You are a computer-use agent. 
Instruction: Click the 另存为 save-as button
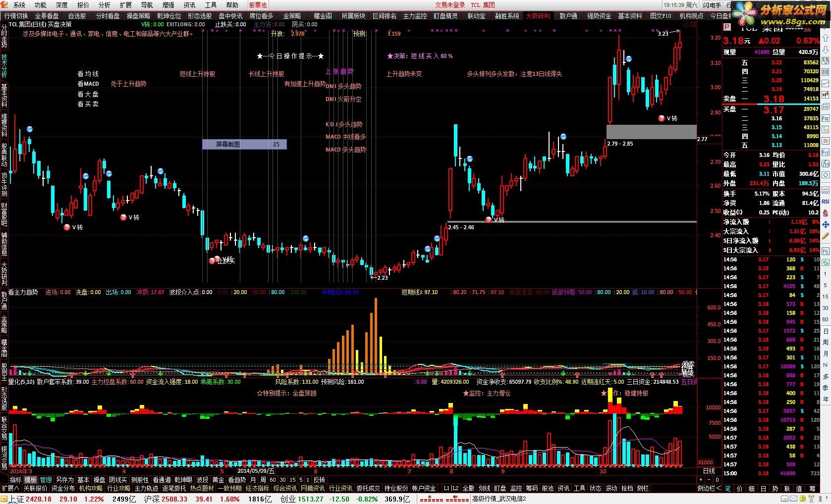pyautogui.click(x=64, y=480)
